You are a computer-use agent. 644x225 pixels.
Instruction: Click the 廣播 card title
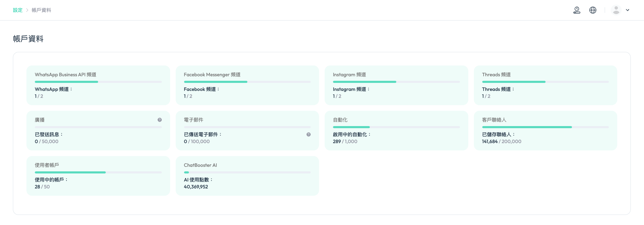point(40,120)
